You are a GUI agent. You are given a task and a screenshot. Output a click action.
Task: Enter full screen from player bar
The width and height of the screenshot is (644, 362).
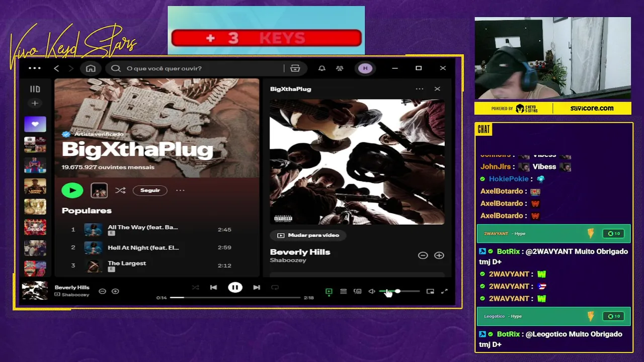pos(444,291)
